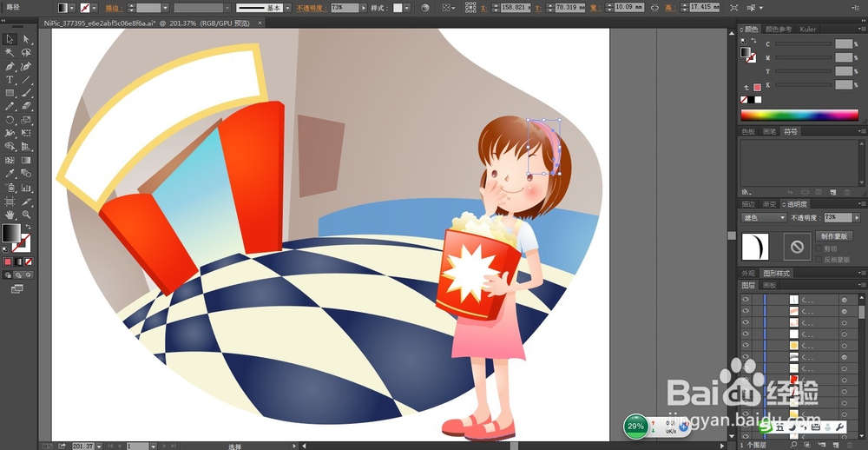
Task: Open the 滤色 blending mode dropdown
Action: 764,218
